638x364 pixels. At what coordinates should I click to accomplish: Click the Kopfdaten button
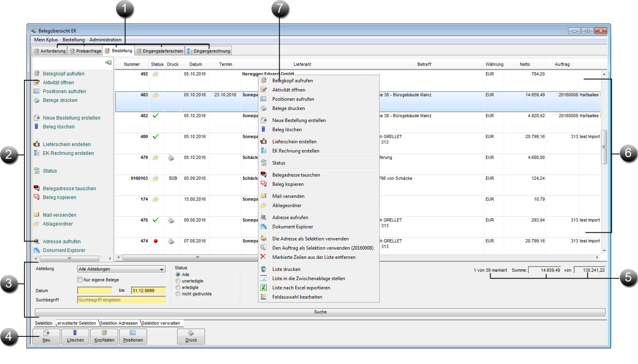click(104, 336)
